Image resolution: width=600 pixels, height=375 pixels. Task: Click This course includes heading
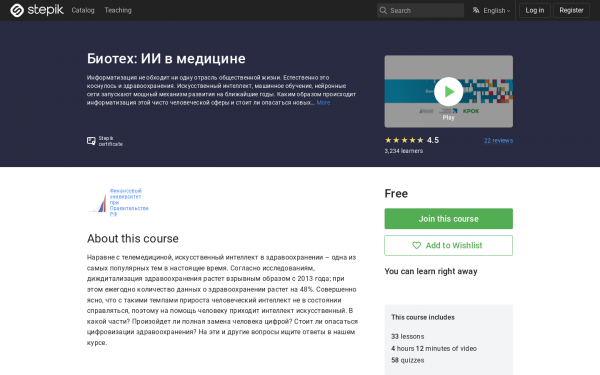(423, 317)
